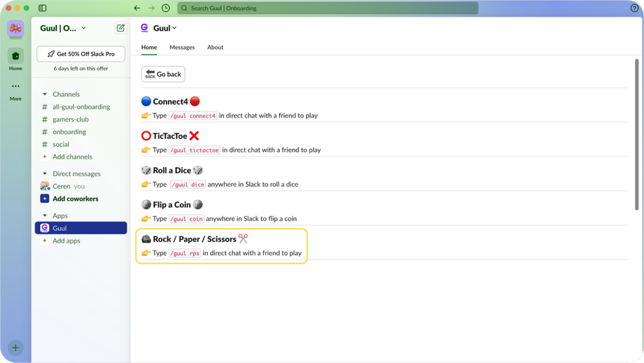The image size is (644, 363).
Task: Click the plus icon next to Add apps
Action: tap(45, 241)
